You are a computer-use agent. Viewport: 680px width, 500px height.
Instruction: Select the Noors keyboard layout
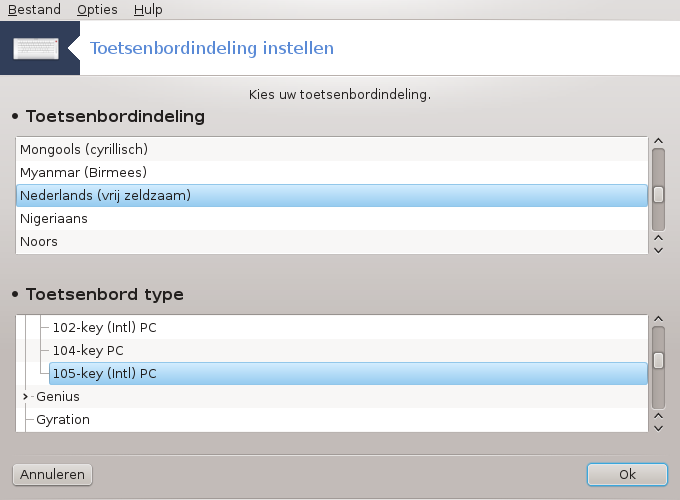click(332, 242)
